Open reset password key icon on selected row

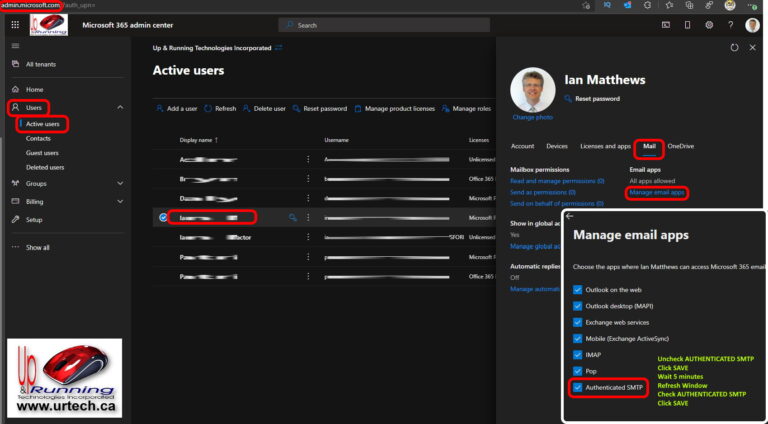pyautogui.click(x=293, y=216)
